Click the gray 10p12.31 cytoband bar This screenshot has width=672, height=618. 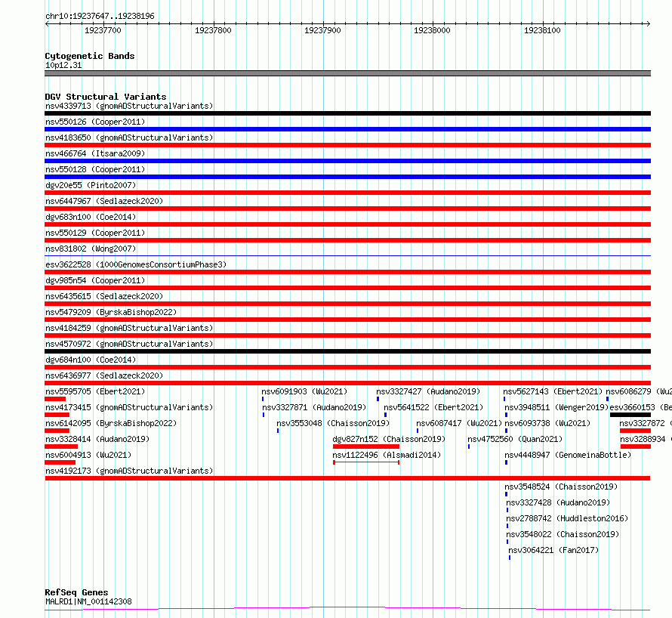click(x=347, y=73)
